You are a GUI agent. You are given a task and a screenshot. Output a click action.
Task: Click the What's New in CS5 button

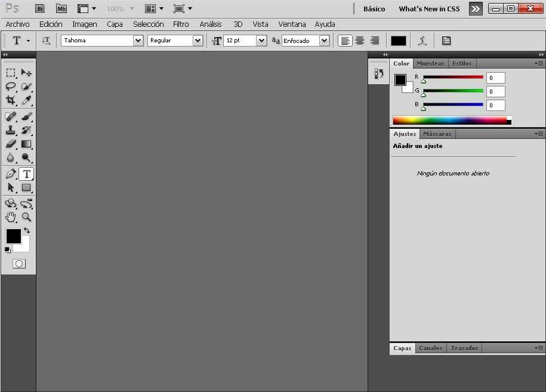[x=429, y=9]
